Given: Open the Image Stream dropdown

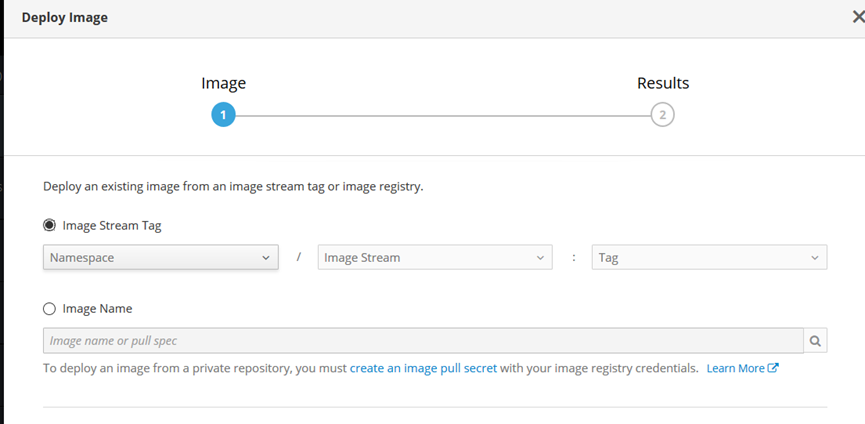Looking at the screenshot, I should 435,257.
